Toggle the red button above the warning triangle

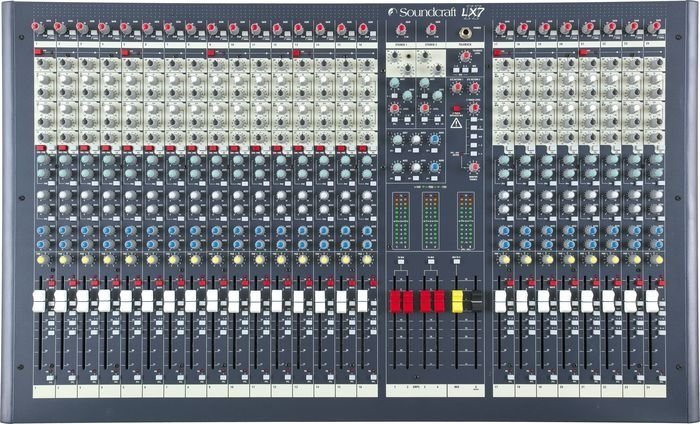point(457,108)
